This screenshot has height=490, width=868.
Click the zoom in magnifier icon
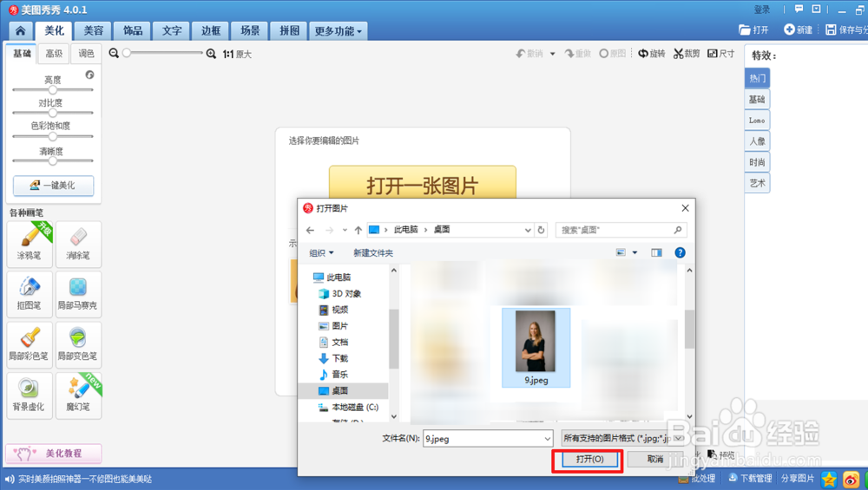click(x=211, y=54)
